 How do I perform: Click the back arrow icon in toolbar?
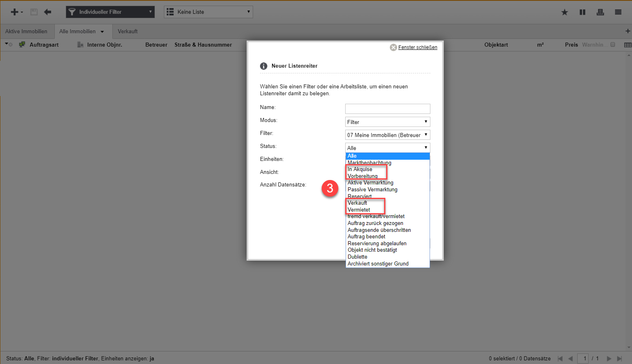coord(48,12)
